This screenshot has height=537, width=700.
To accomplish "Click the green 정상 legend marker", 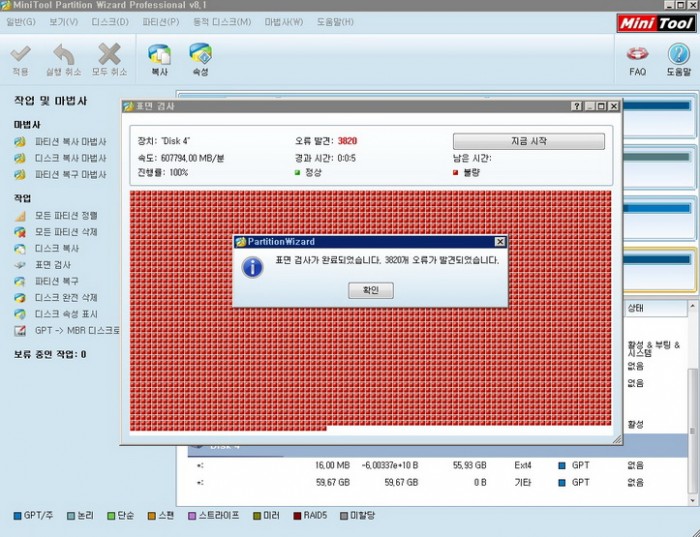I will tap(297, 173).
